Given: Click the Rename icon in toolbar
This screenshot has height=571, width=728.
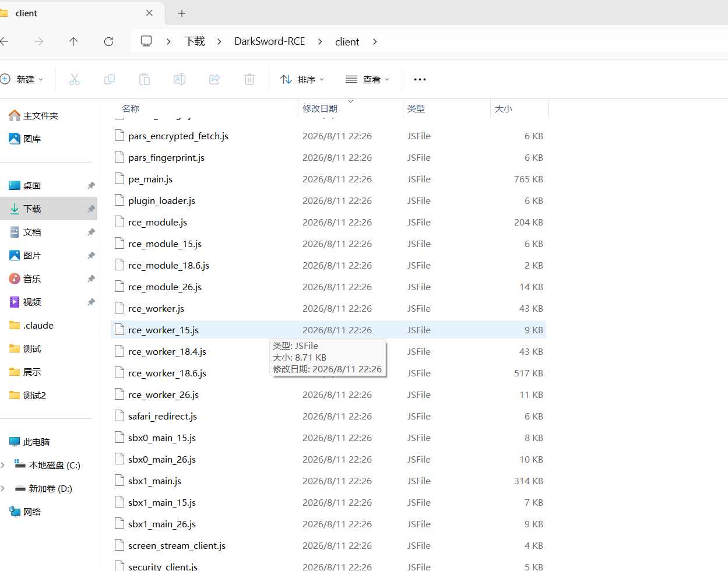Looking at the screenshot, I should 180,79.
